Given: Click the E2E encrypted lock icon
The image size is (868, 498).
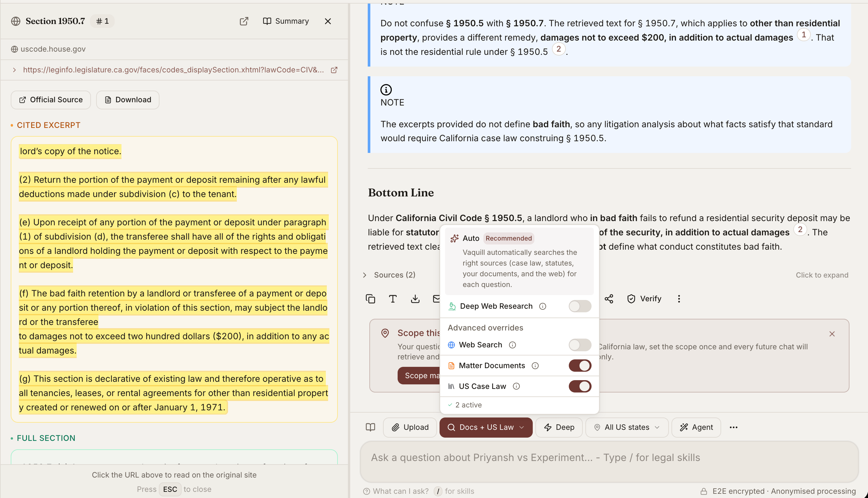Looking at the screenshot, I should point(703,491).
